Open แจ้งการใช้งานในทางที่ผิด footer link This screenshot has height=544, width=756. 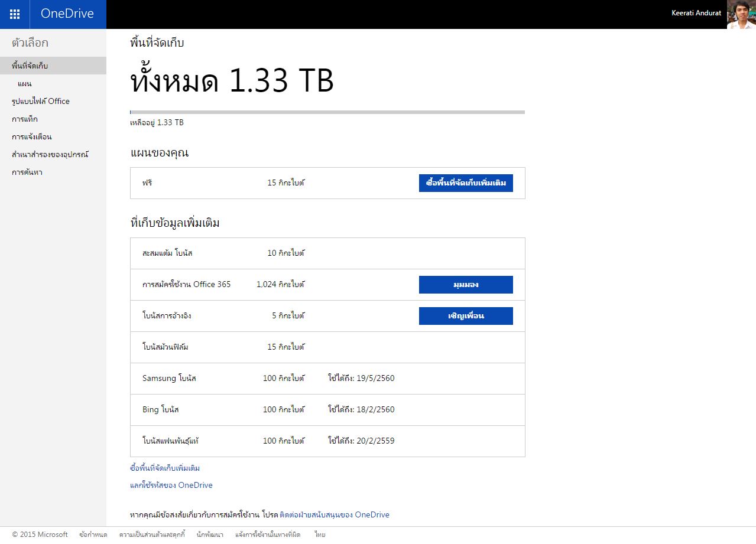pyautogui.click(x=268, y=535)
